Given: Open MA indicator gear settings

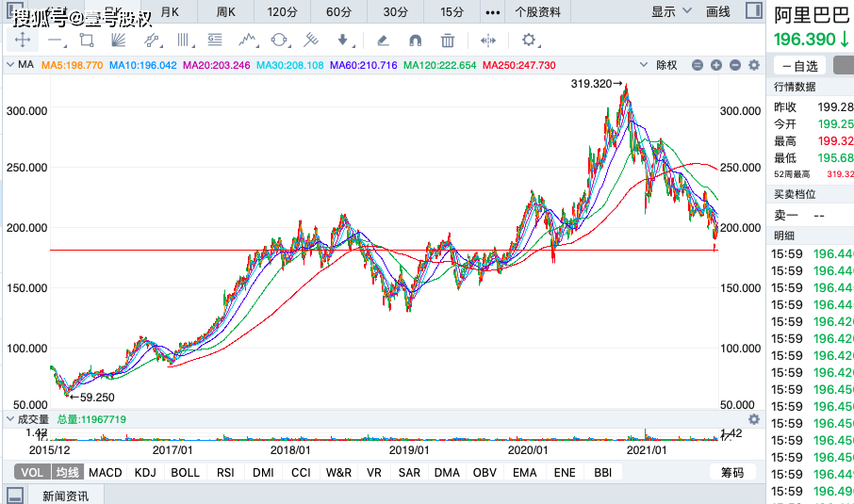Looking at the screenshot, I should pyautogui.click(x=754, y=65).
